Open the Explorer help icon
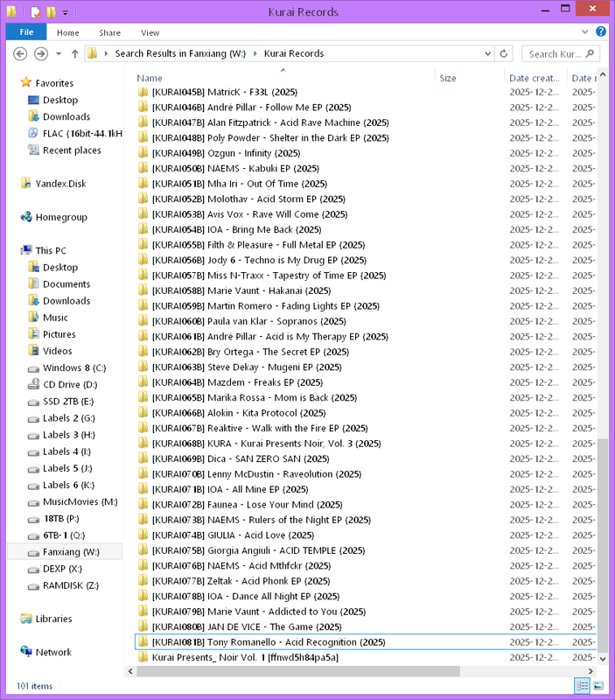615x700 pixels. click(601, 31)
